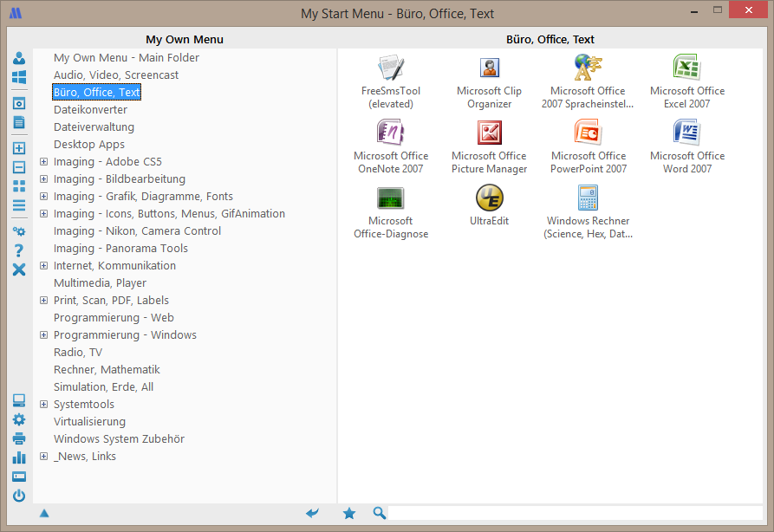Image resolution: width=774 pixels, height=532 pixels.
Task: Expand the Imaging - Adobe CS5 folder
Action: 44,161
